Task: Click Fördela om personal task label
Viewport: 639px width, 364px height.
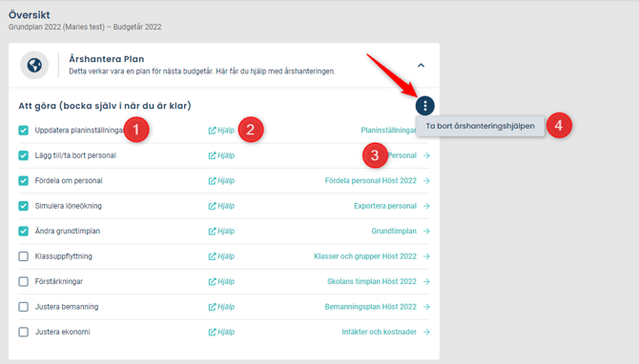Action: 69,181
